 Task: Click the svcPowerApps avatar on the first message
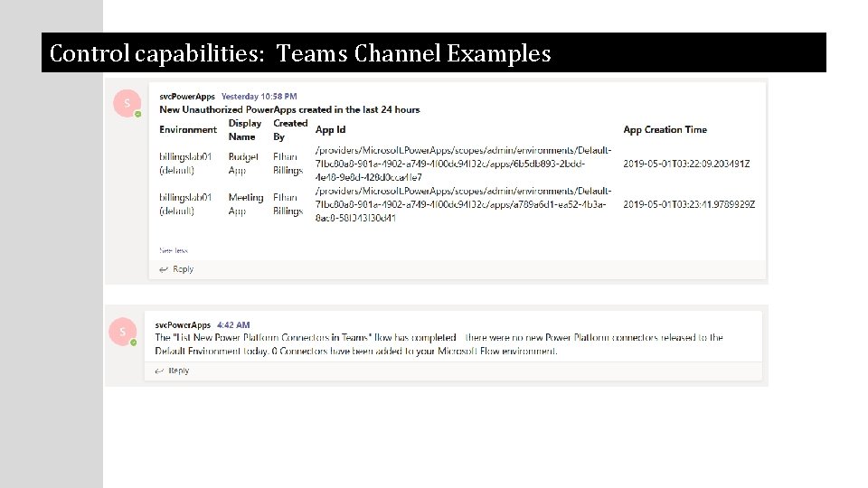coord(127,103)
